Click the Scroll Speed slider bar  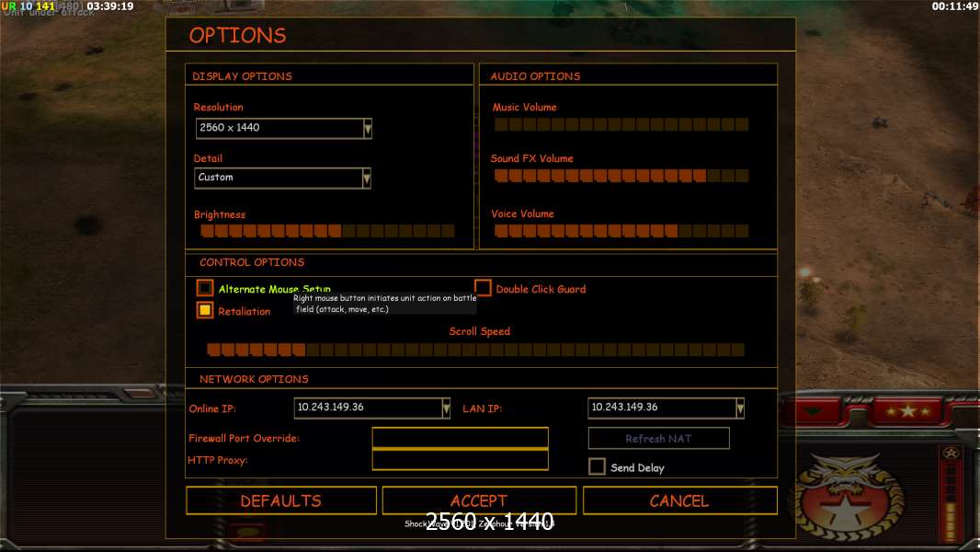point(475,350)
